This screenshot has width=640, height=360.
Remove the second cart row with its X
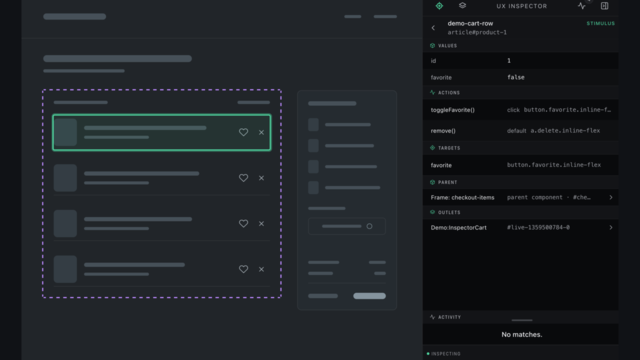pos(261,178)
